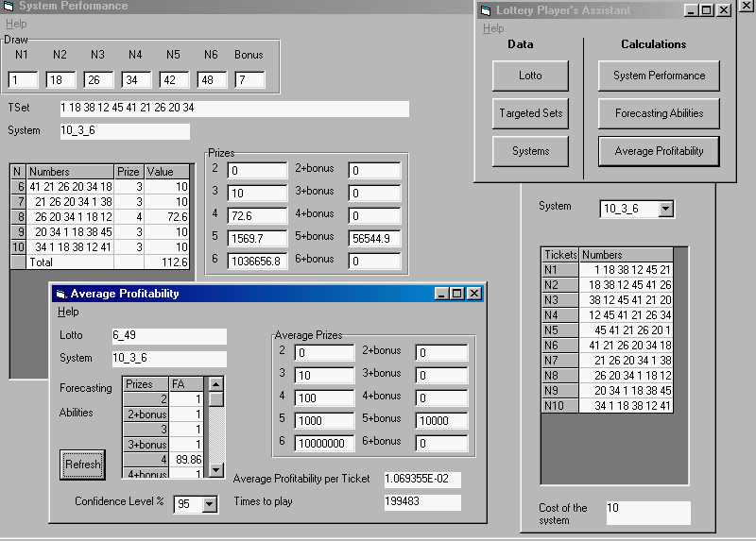The height and width of the screenshot is (541, 756).
Task: Click the Systems data button
Action: [530, 151]
